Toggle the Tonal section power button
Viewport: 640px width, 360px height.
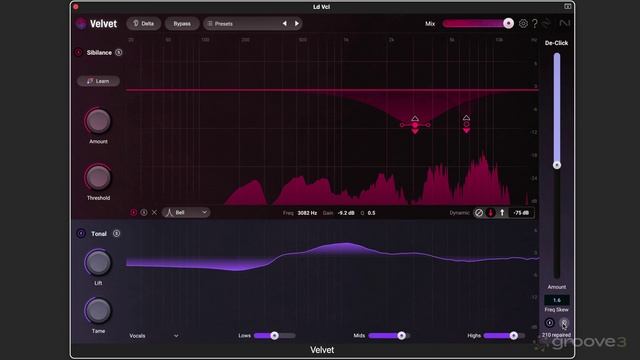[x=81, y=233]
